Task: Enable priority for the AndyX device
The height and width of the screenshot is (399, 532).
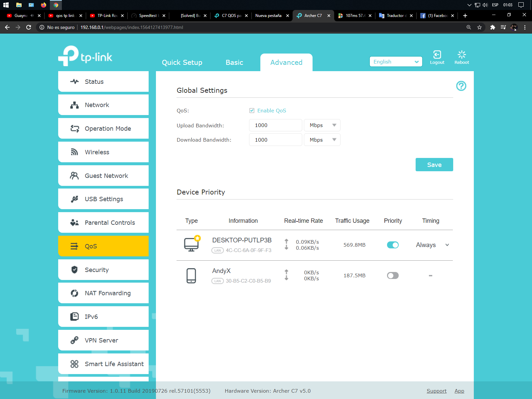Action: (x=393, y=276)
